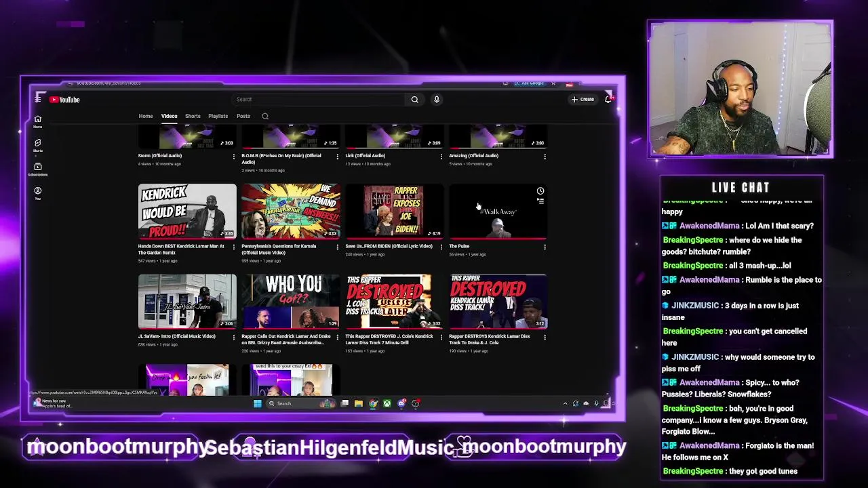Open Kendrick Would Be Proud thumbnail
The image size is (868, 488).
pos(187,211)
